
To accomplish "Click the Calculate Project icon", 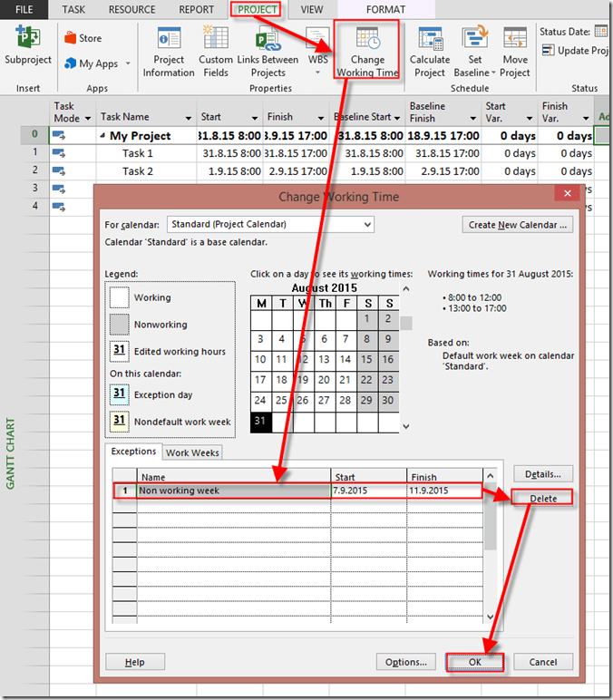I will 430,40.
